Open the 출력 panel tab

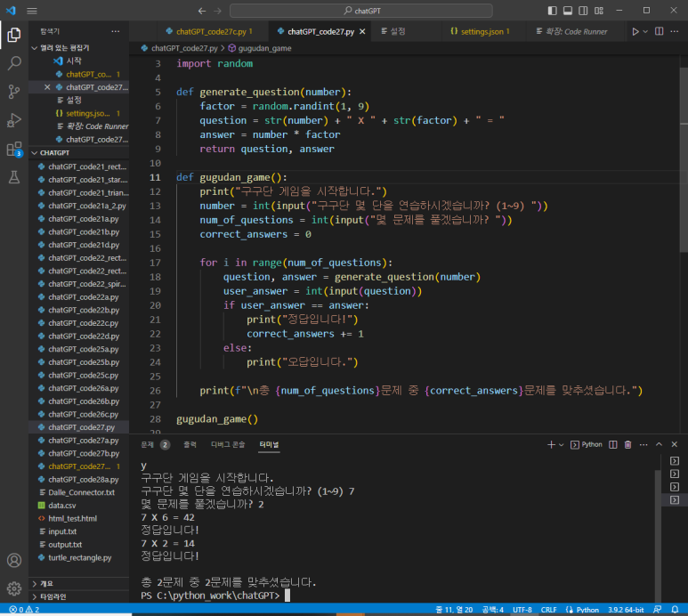(190, 445)
